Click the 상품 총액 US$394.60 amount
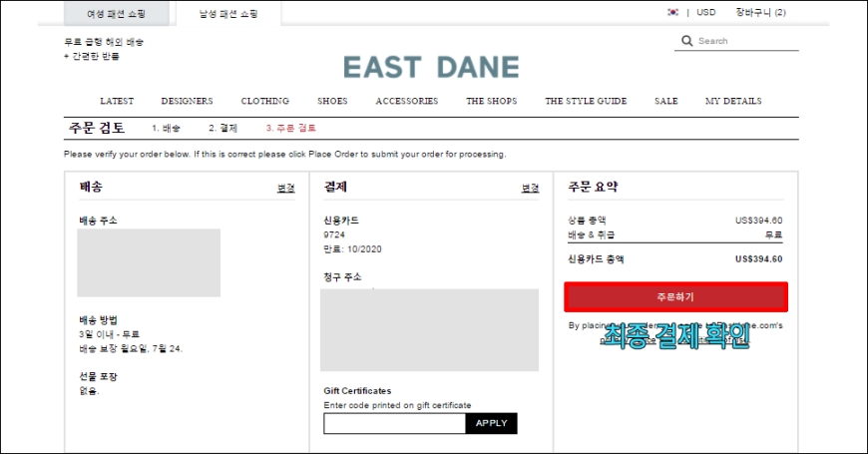Screen dimensions: 868x454 (758, 221)
